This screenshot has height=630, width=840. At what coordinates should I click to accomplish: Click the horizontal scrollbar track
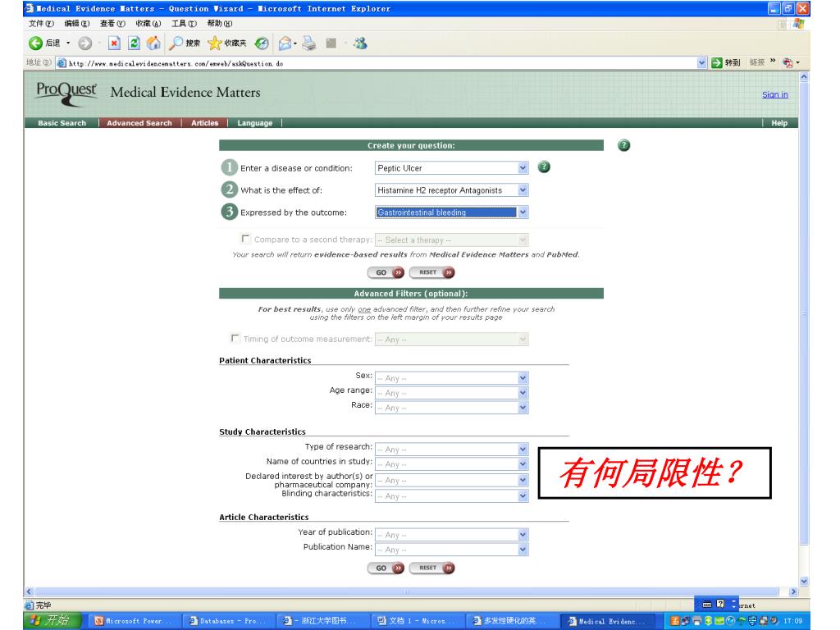(407, 591)
